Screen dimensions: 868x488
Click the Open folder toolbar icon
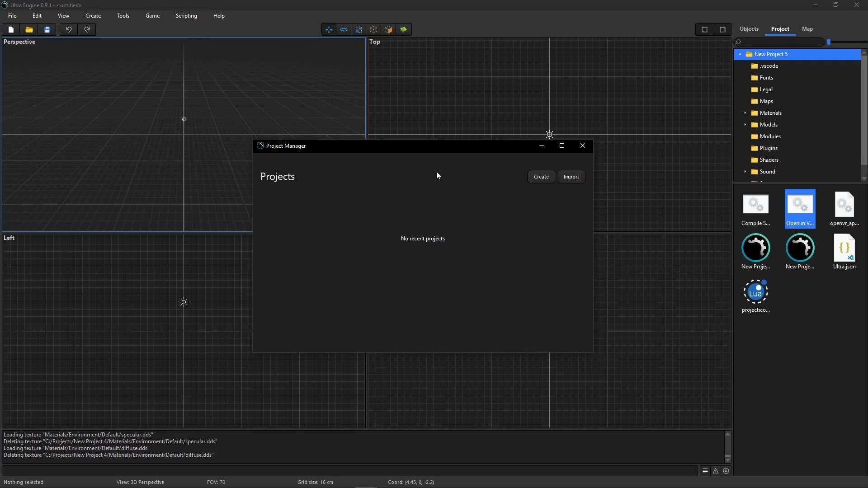tap(29, 30)
